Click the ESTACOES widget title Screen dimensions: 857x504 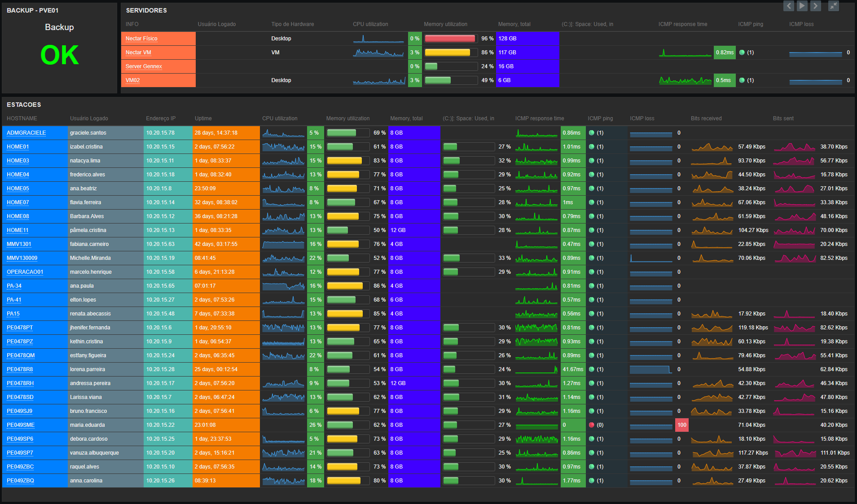click(24, 105)
